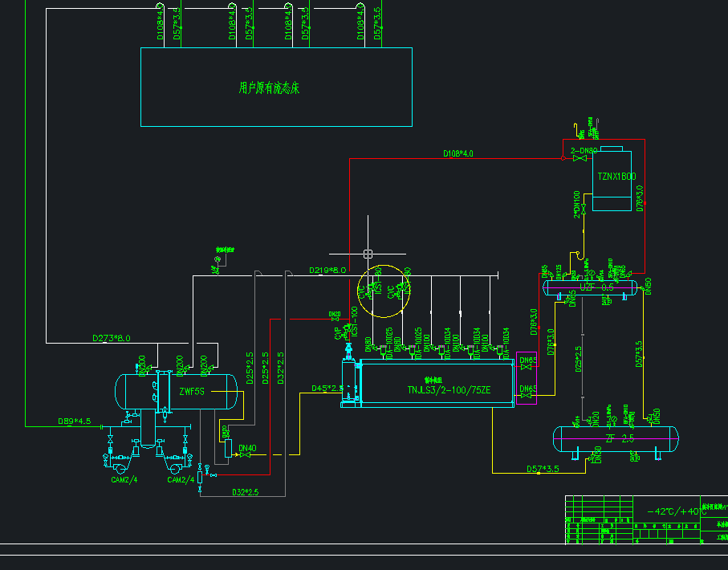Click the 2-DN80 valve symbol on the red pipe
Screen dimensions: 728x570
pyautogui.click(x=580, y=158)
